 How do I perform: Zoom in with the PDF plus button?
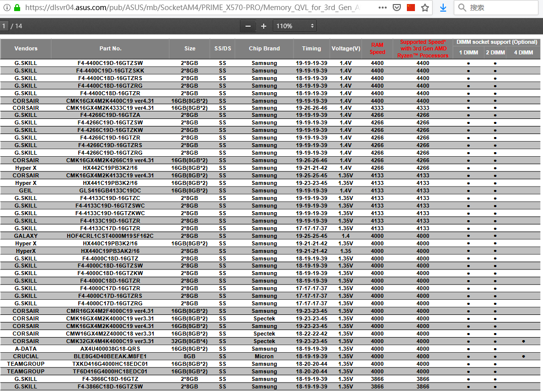point(264,26)
